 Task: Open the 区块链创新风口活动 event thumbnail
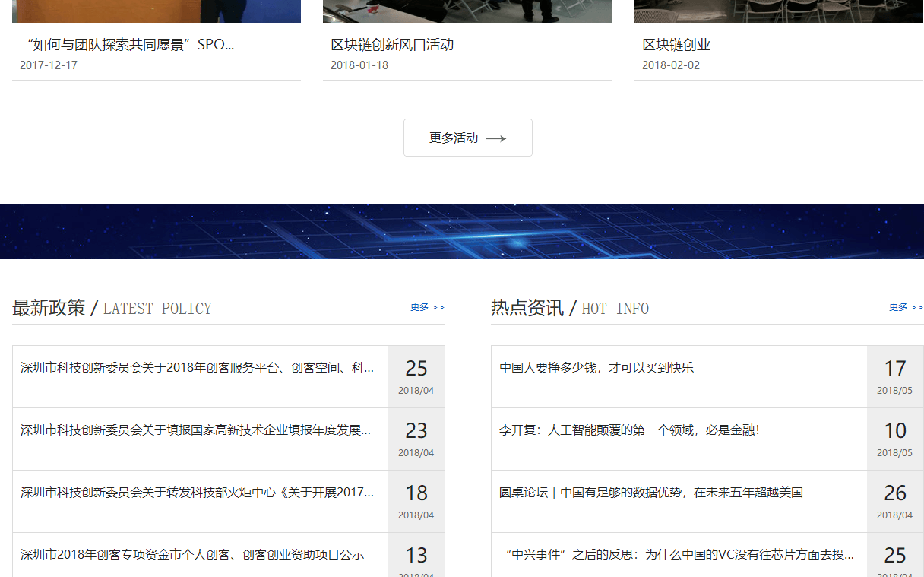point(467,11)
